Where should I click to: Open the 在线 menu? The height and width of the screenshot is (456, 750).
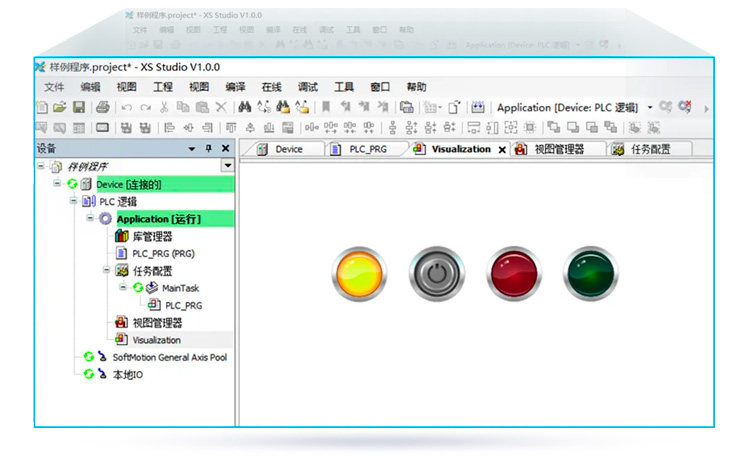click(x=272, y=87)
